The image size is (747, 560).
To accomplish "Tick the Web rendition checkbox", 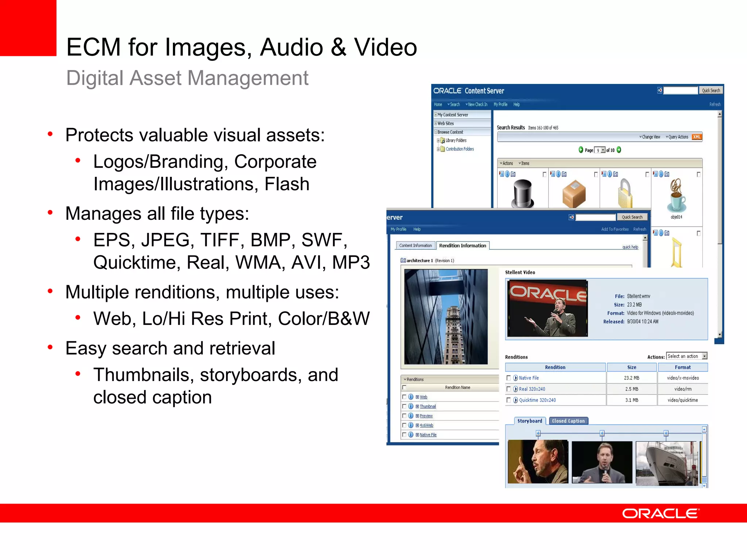I will click(x=404, y=397).
